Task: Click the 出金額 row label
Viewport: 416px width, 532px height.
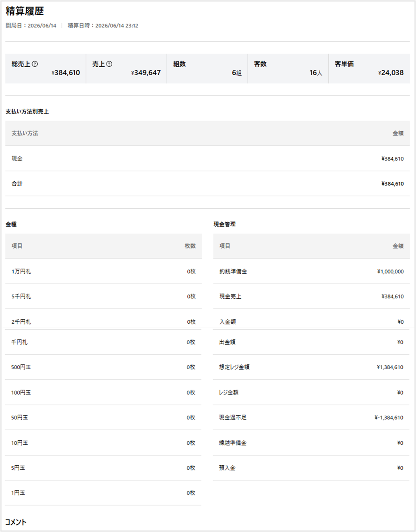Action: click(227, 342)
